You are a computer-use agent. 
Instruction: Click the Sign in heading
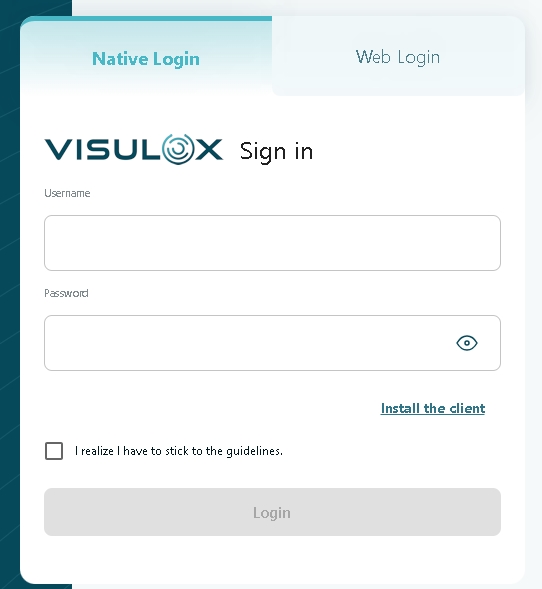pyautogui.click(x=276, y=151)
